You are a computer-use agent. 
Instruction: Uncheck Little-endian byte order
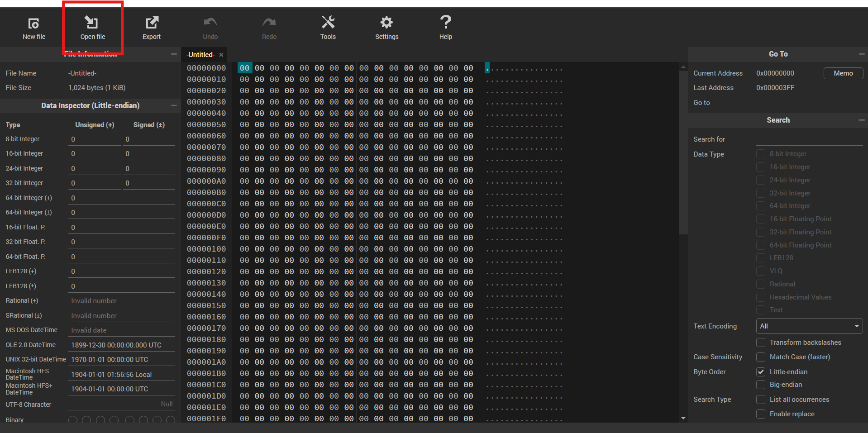(x=761, y=372)
